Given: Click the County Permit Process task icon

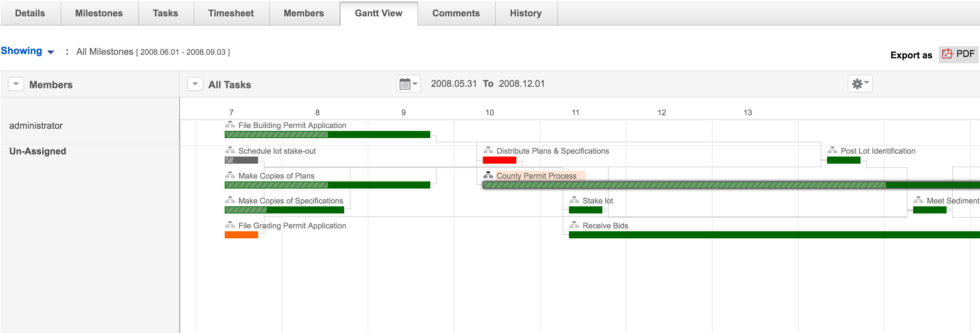Looking at the screenshot, I should pyautogui.click(x=488, y=175).
